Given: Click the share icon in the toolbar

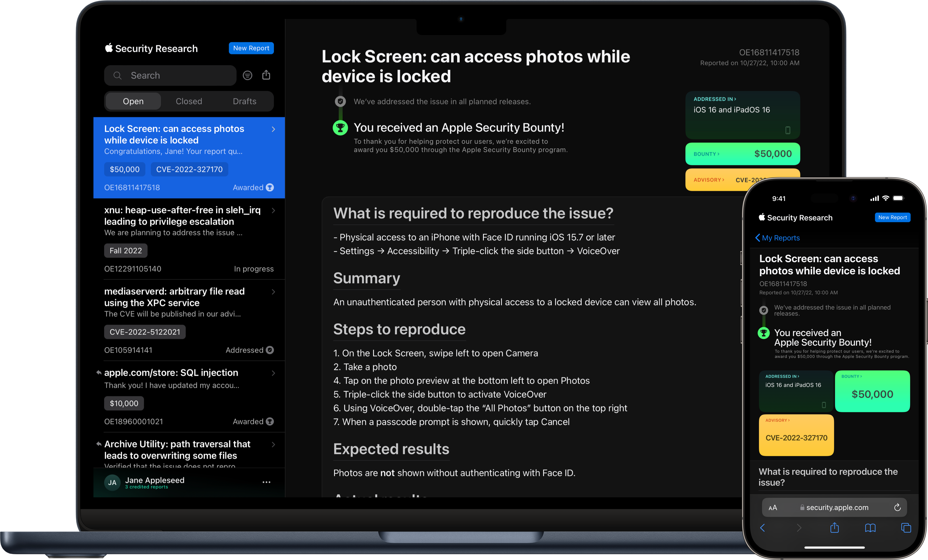Looking at the screenshot, I should click(266, 75).
